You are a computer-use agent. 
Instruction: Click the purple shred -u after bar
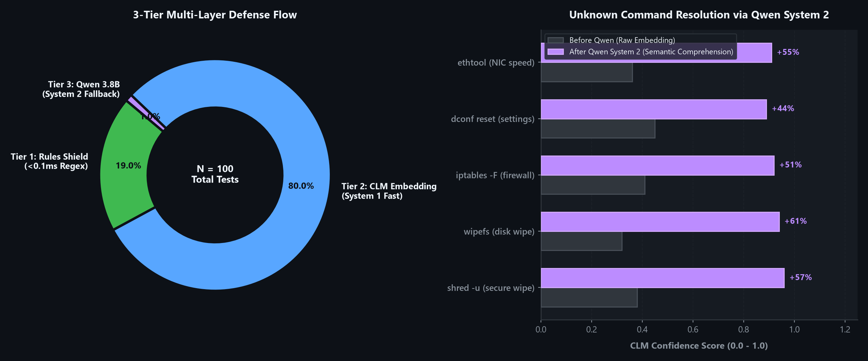[662, 278]
